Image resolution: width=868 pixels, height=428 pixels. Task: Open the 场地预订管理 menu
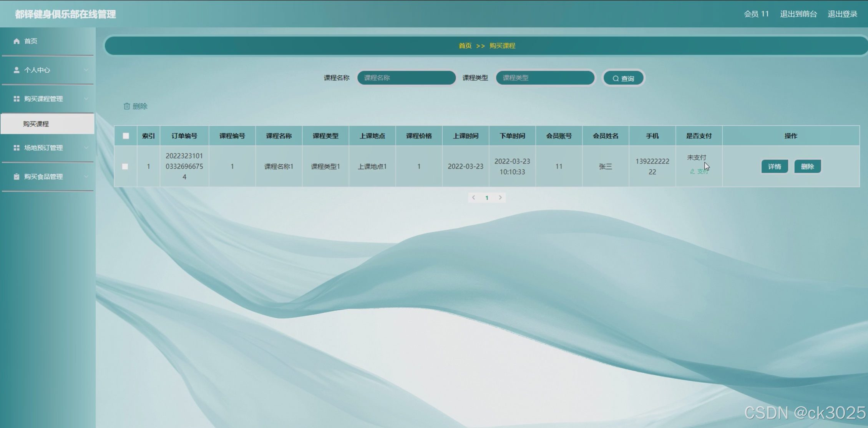tap(43, 148)
